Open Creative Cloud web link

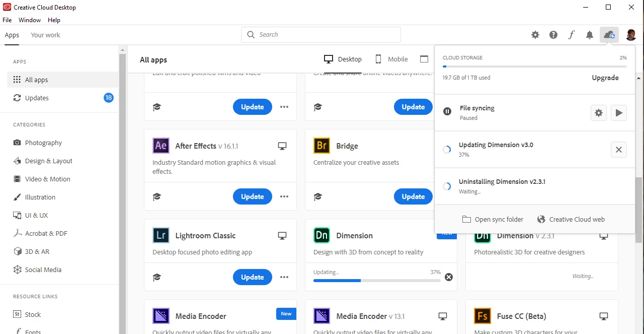(x=571, y=219)
